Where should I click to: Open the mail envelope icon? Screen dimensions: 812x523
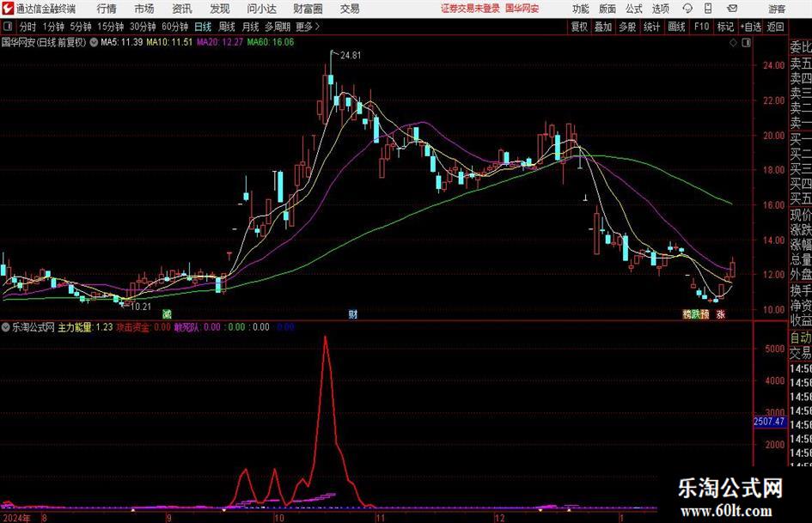[x=732, y=9]
